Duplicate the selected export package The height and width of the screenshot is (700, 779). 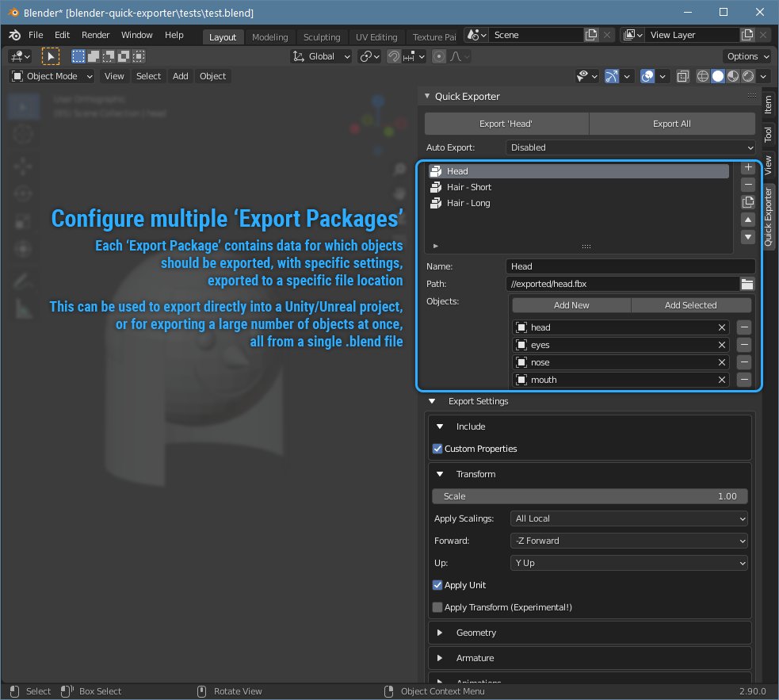tap(748, 202)
